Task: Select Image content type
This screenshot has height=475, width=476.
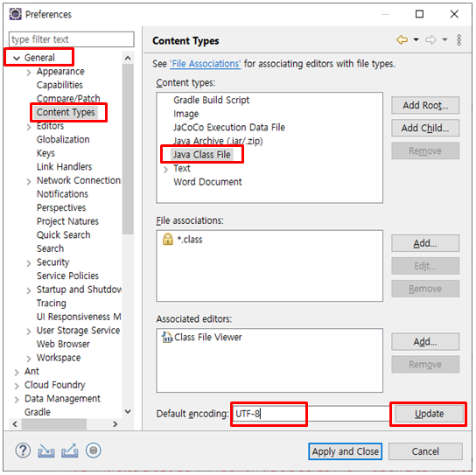Action: (x=186, y=114)
